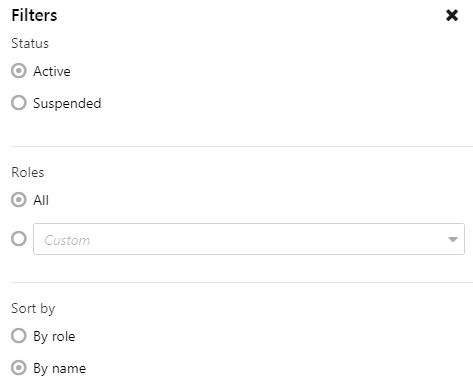Click the 'Active' label text
The width and height of the screenshot is (473, 390).
coord(52,71)
